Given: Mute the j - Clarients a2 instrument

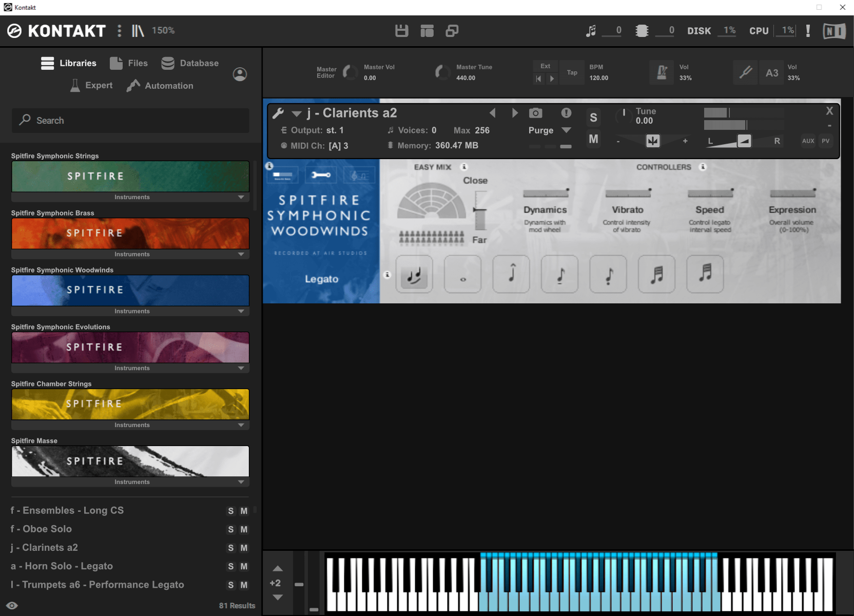Looking at the screenshot, I should (593, 139).
